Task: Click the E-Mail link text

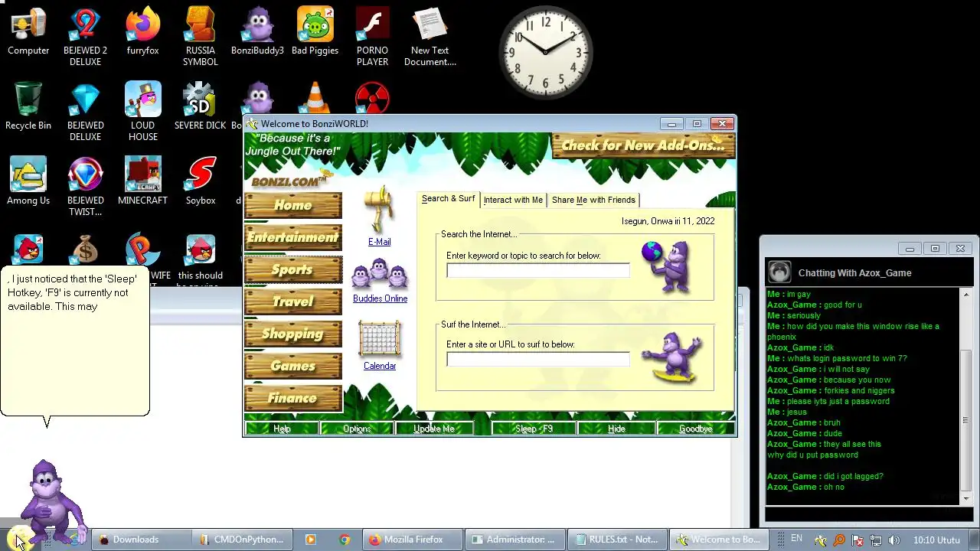Action: click(379, 242)
